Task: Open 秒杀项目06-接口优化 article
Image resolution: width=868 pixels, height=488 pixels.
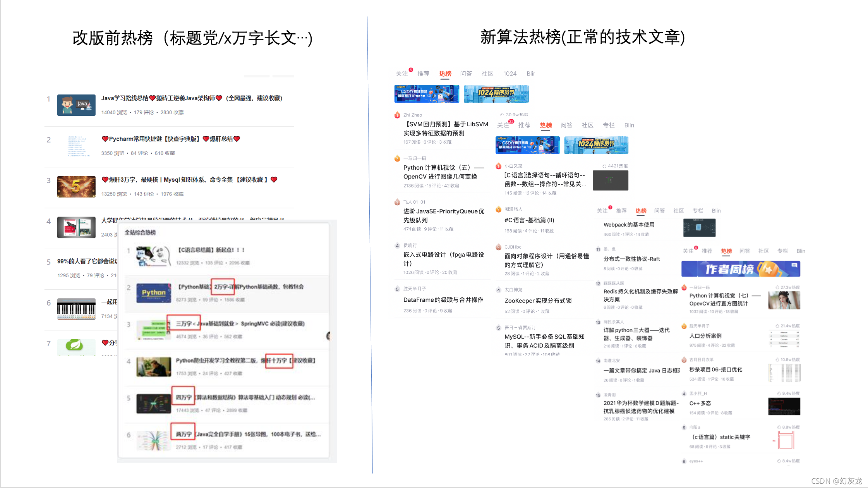Action: point(716,369)
